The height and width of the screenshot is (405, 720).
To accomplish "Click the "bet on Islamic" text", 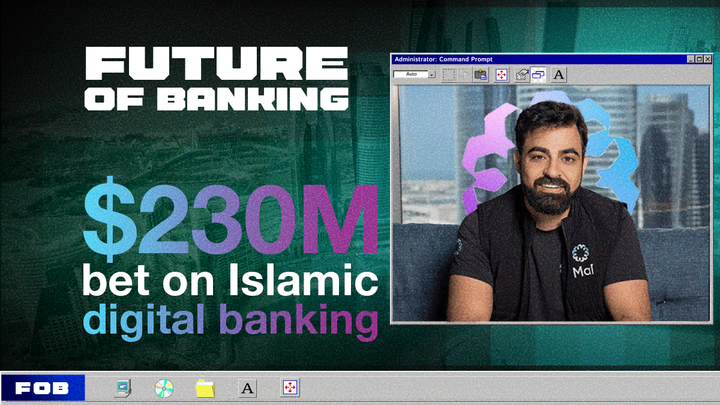I will pos(230,281).
